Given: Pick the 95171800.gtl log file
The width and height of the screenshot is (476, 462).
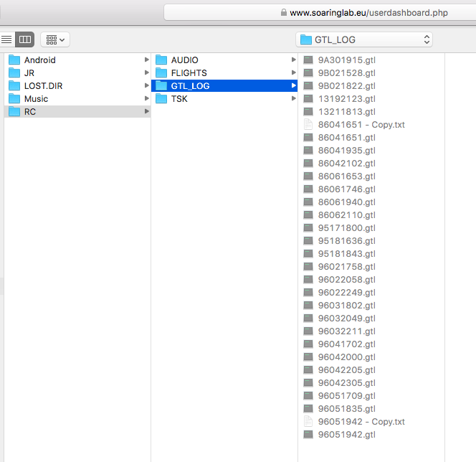Looking at the screenshot, I should click(x=346, y=228).
